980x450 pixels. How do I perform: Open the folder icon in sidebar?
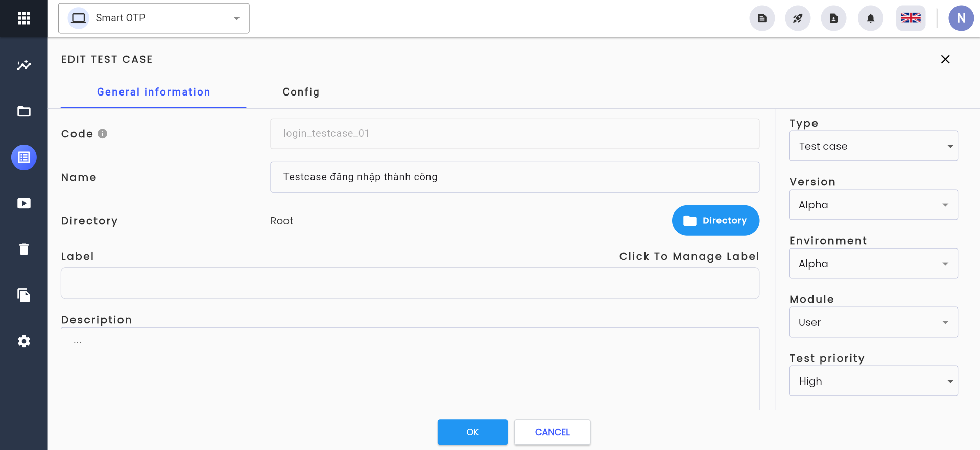(x=23, y=111)
